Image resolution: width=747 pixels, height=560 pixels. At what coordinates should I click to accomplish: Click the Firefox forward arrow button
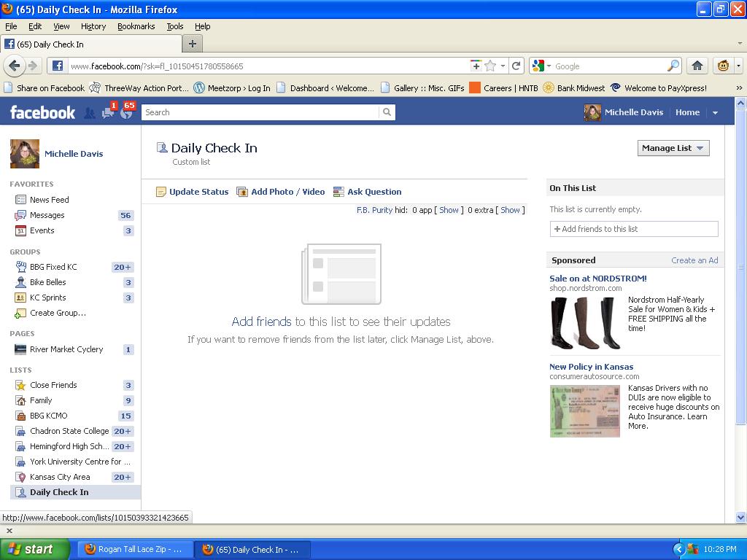[x=32, y=66]
